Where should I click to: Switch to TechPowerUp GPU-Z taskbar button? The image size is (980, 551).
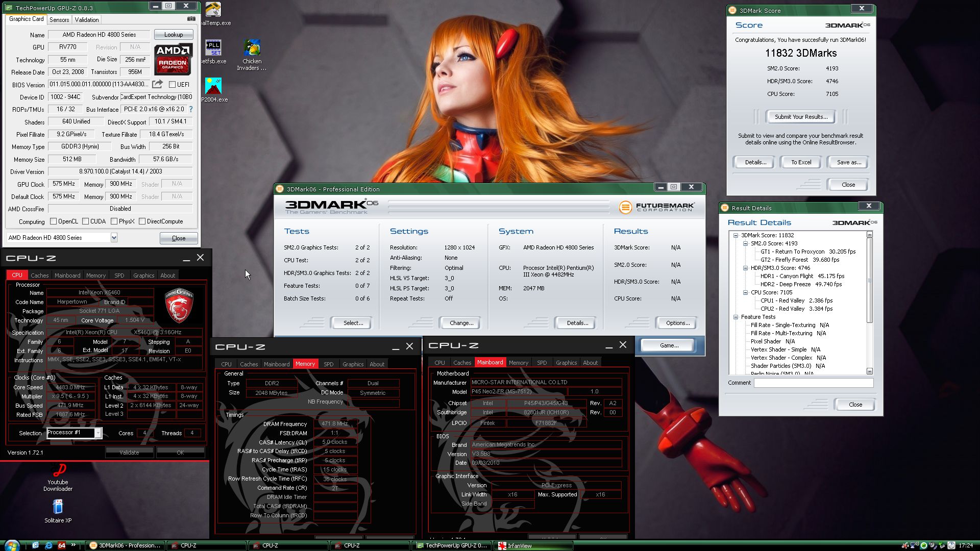click(453, 545)
